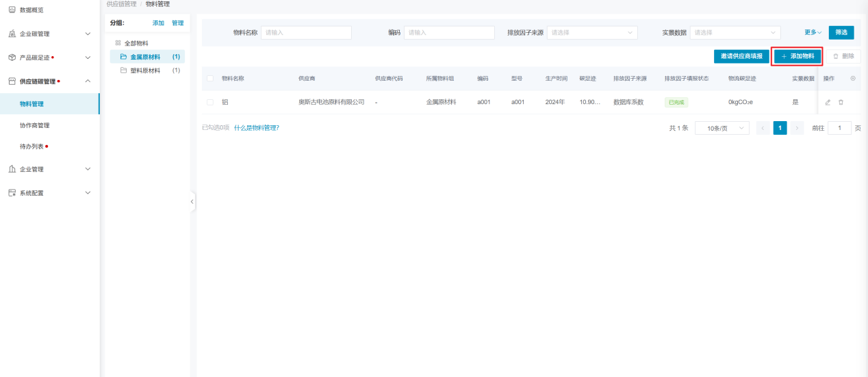Collapse the group panel with the side arrow
Screen dimensions: 868x377
click(192, 202)
